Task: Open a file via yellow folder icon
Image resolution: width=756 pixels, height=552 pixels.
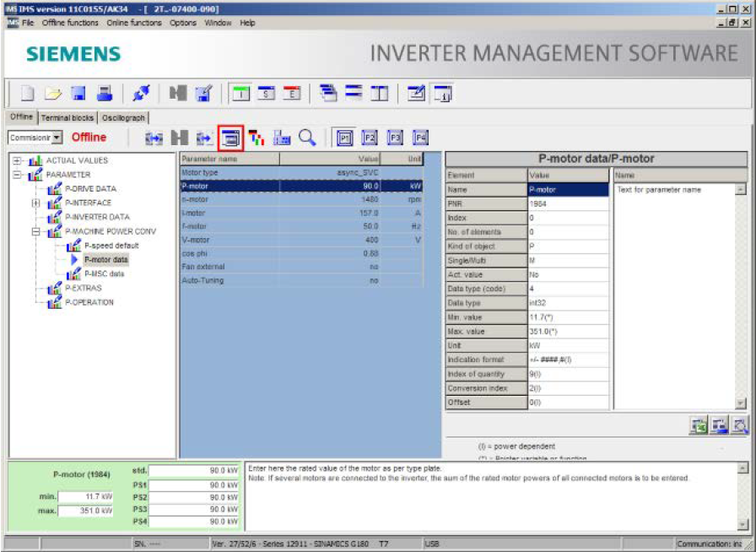Action: click(x=53, y=93)
